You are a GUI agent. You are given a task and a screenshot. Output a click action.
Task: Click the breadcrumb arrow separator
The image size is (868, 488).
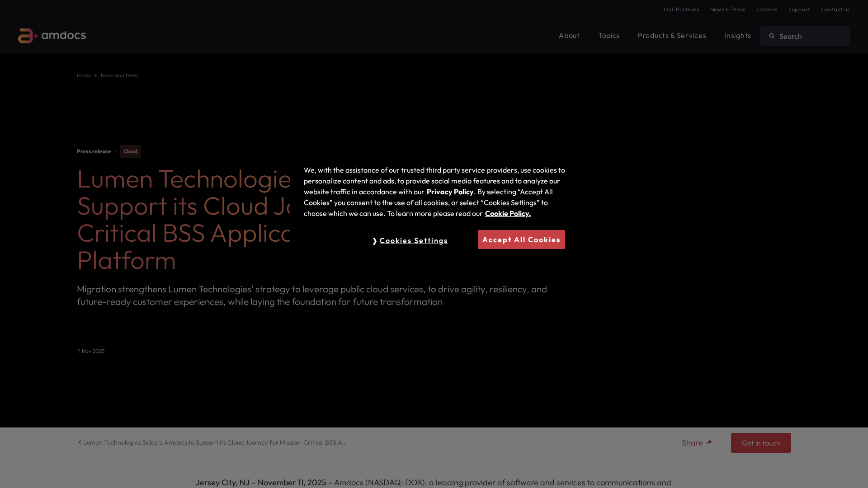point(96,75)
